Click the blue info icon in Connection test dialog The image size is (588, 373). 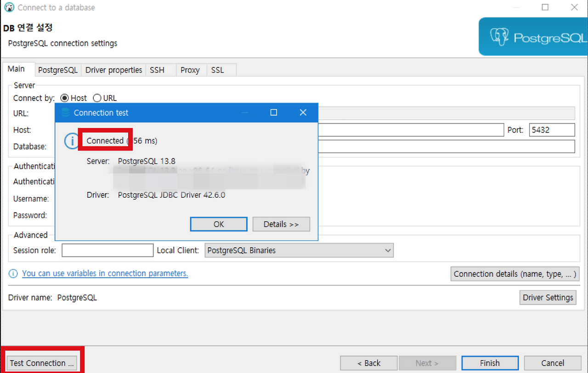[71, 141]
